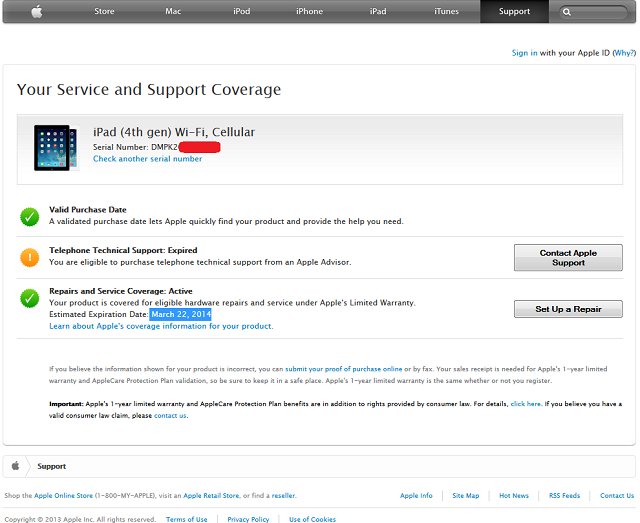
Task: Click 'iPad (4th gen) Wi-Fi, Cellular' title
Action: 174,132
